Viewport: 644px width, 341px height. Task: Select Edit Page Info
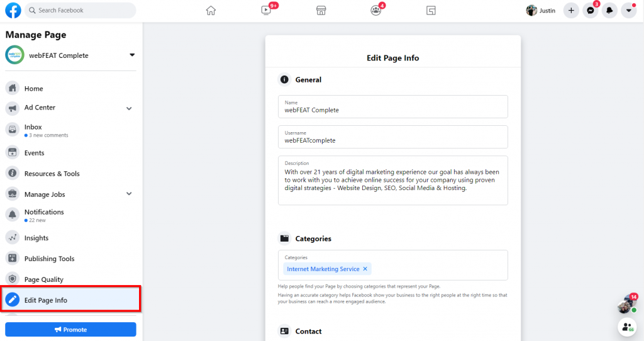70,299
